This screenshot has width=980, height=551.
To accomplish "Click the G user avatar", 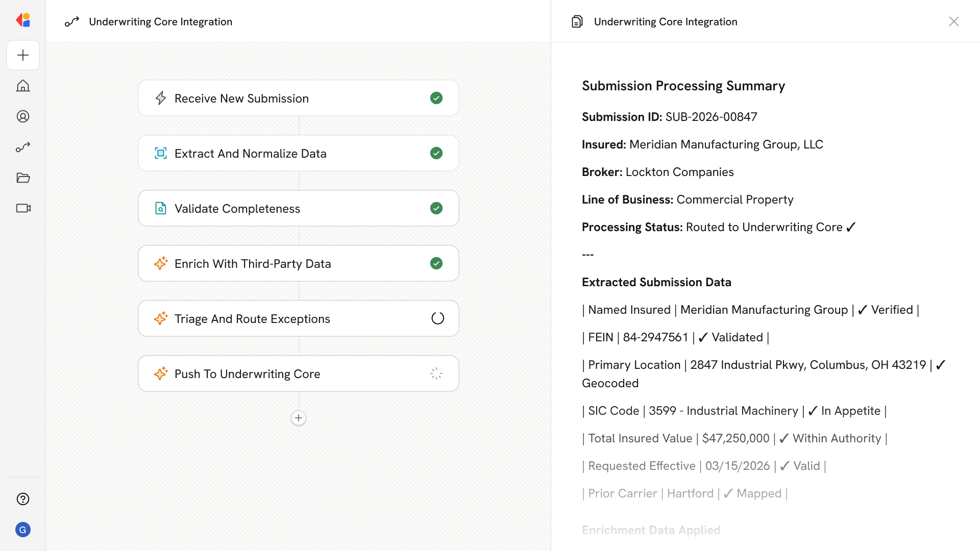I will pyautogui.click(x=23, y=530).
